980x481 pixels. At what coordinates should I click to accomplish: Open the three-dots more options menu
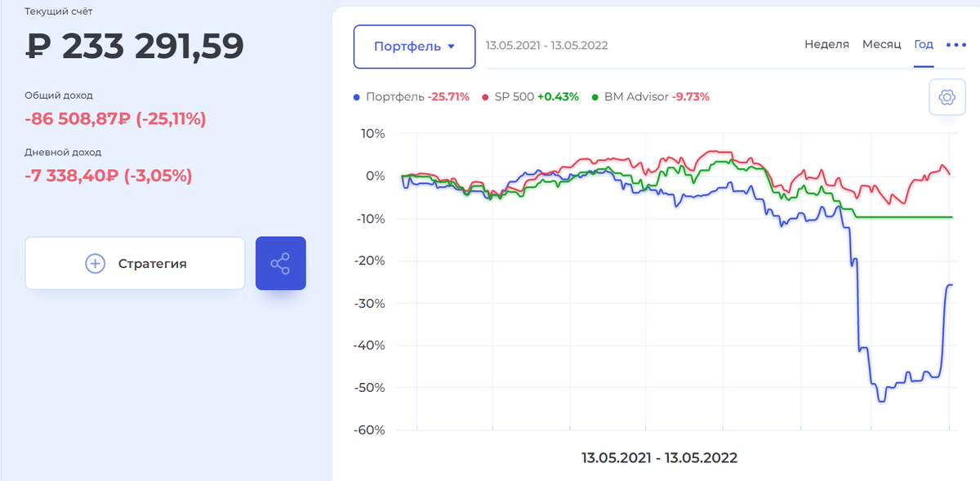point(955,45)
